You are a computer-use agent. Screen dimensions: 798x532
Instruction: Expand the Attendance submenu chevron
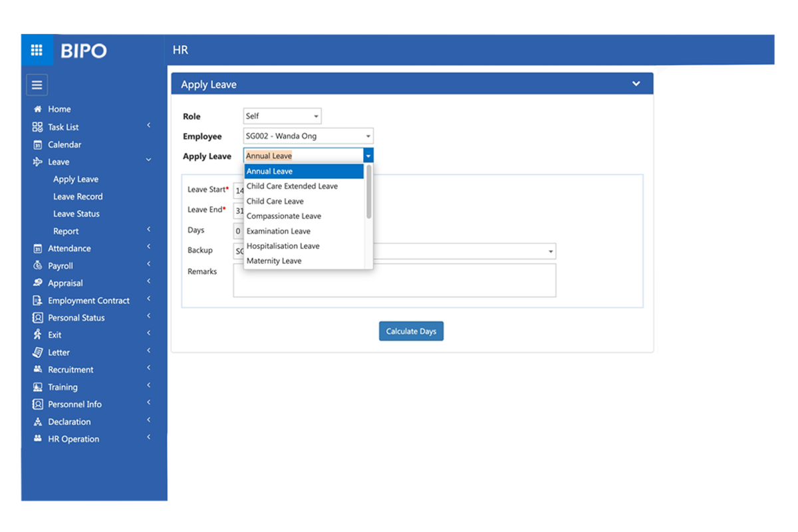click(x=149, y=247)
